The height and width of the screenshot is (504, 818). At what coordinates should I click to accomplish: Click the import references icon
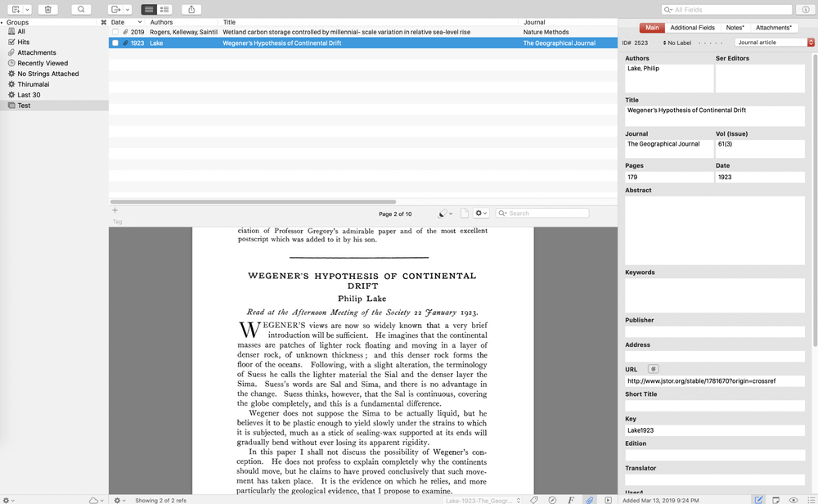coord(116,9)
